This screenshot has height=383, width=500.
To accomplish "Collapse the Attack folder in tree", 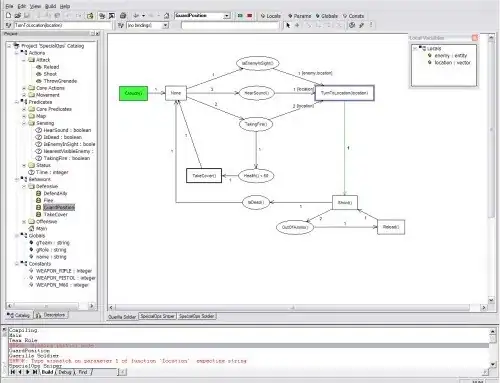I will 24,60.
